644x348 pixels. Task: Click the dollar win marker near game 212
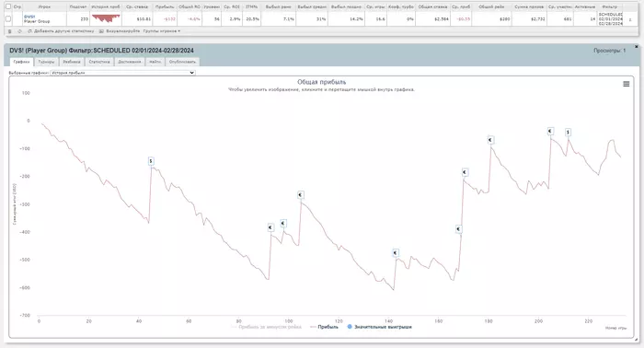568,133
